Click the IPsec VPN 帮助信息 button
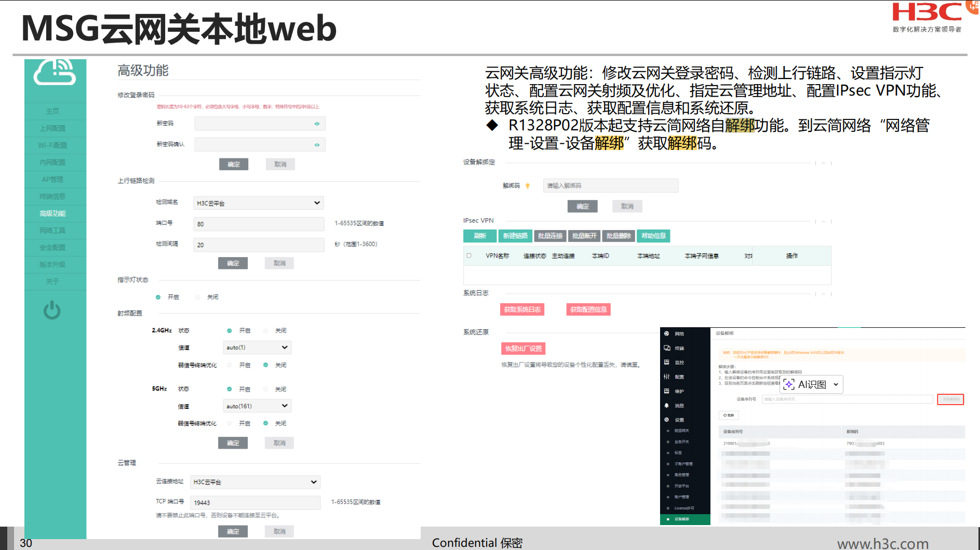 (x=653, y=236)
